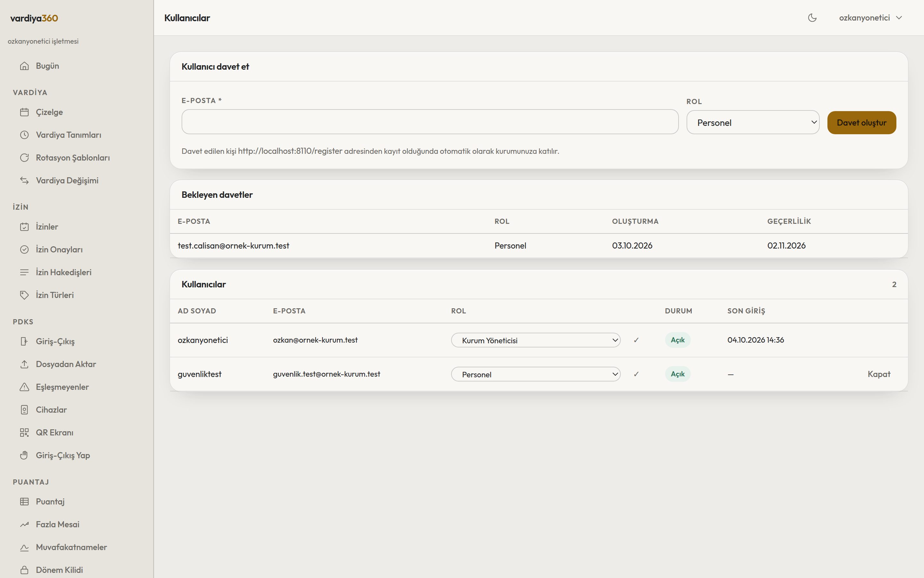Click the Giriş-Çıkış Yap hand icon
Screen dimensions: 924x578
click(24, 455)
